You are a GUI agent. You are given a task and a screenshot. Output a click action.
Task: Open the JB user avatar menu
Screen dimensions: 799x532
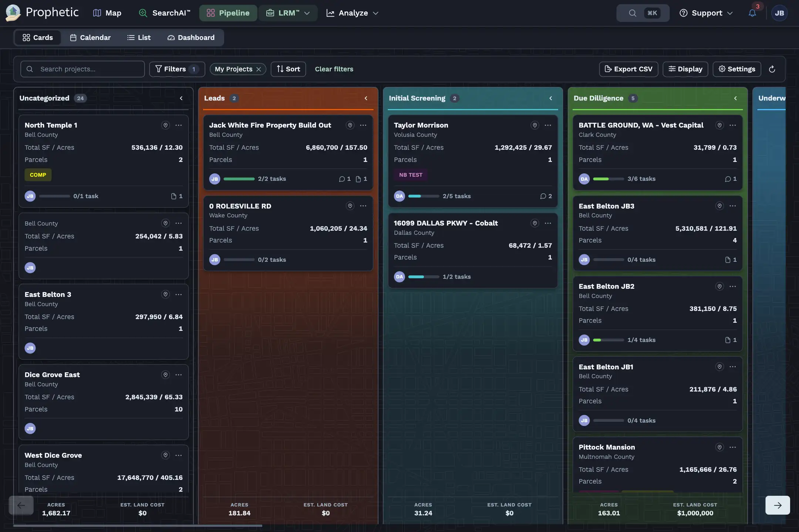[x=779, y=13]
